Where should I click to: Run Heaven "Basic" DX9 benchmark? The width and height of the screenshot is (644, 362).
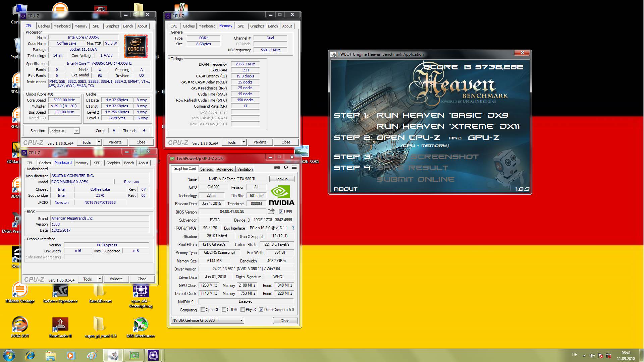click(442, 115)
